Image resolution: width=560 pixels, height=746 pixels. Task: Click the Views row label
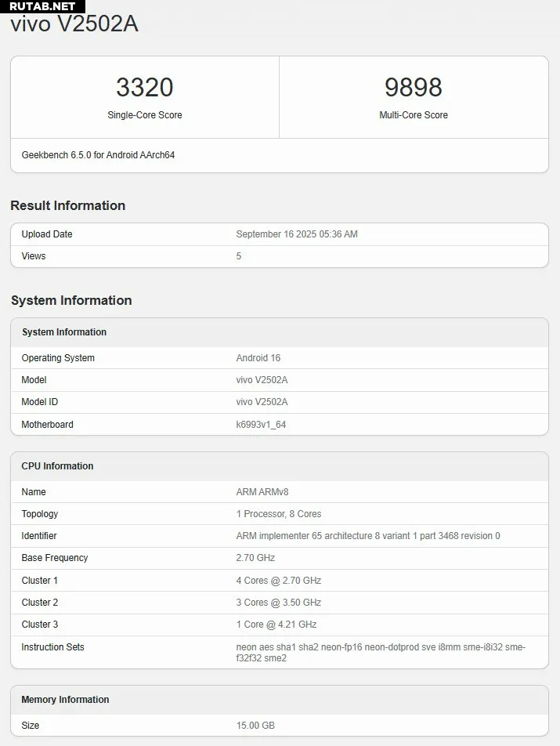(x=33, y=256)
